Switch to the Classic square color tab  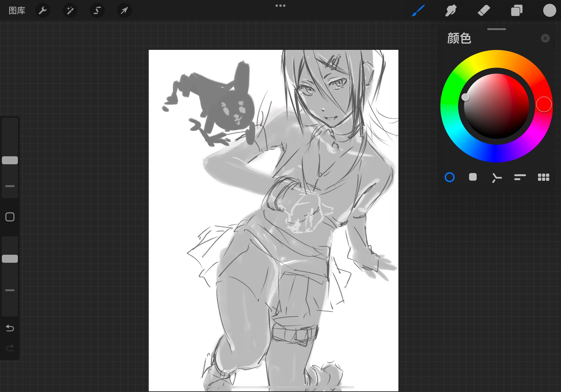473,177
